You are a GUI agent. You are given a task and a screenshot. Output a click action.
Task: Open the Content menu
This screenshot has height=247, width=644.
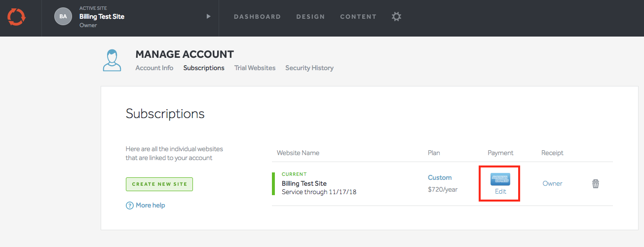(358, 17)
